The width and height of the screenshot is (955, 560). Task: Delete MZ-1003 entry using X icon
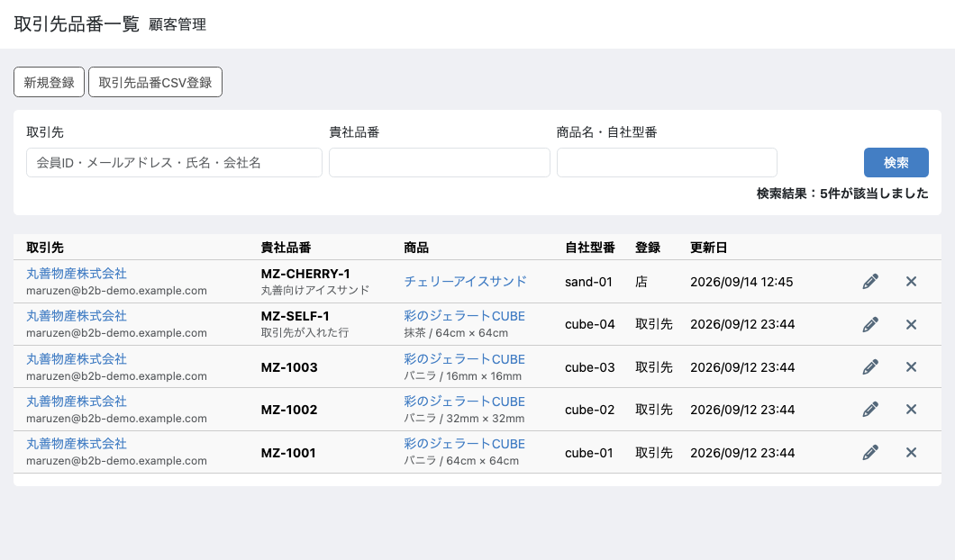point(911,366)
